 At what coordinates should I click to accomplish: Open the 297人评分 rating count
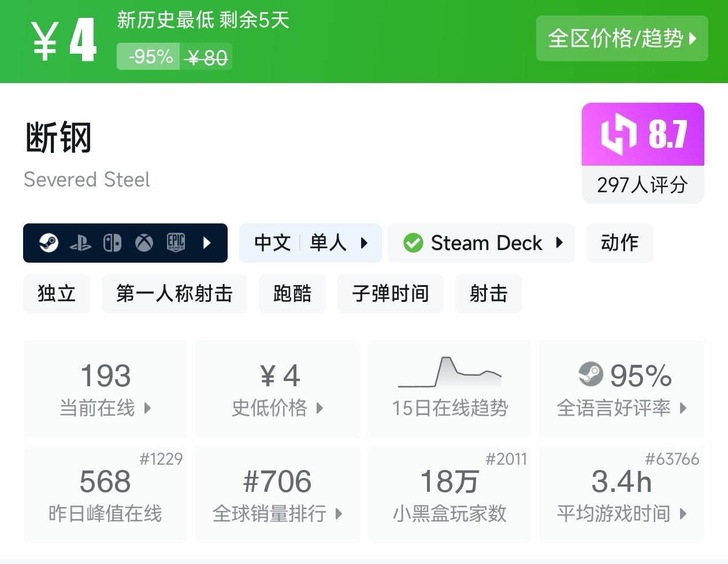pyautogui.click(x=642, y=185)
